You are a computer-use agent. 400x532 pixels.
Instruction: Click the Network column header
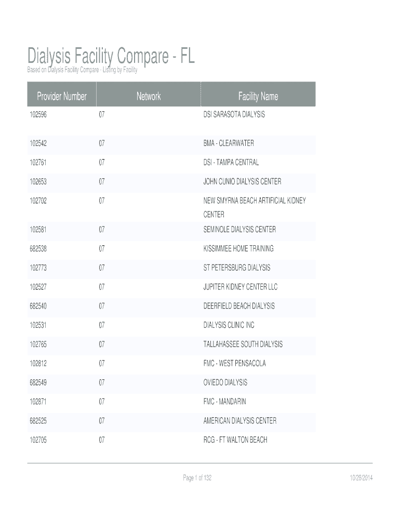click(x=149, y=96)
